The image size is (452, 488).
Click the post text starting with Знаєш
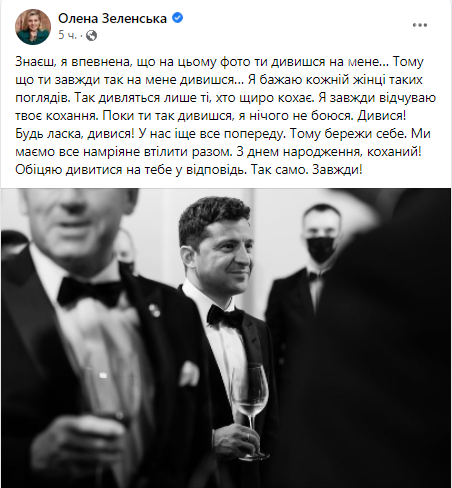(226, 116)
